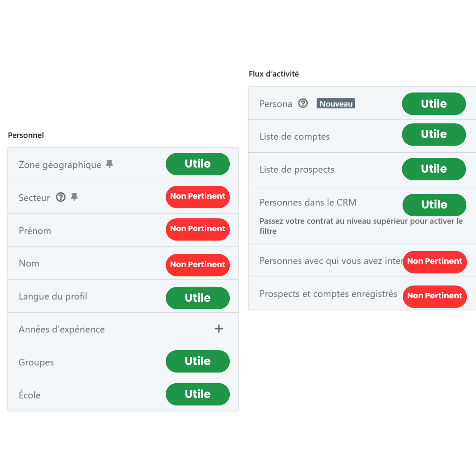Click the Utile badge beside Personnes dans le CRM
The width and height of the screenshot is (476, 476).
point(434,205)
